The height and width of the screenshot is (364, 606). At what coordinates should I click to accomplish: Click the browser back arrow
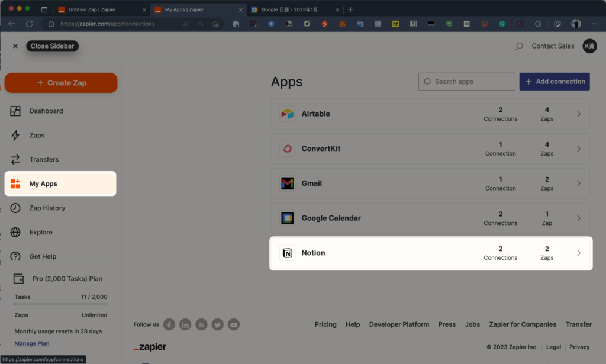click(x=12, y=24)
